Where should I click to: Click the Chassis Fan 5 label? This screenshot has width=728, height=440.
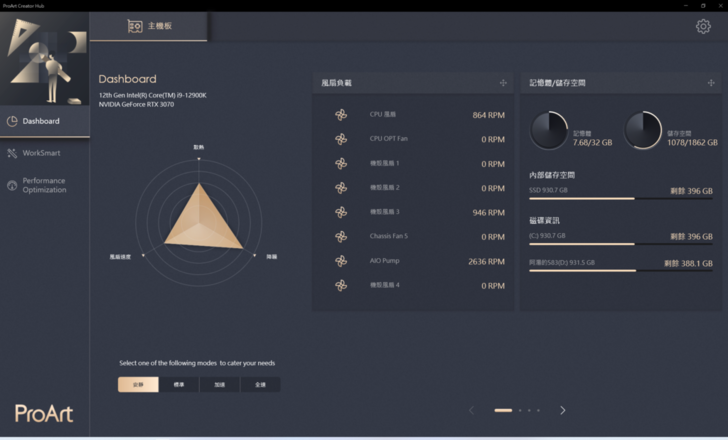pyautogui.click(x=389, y=236)
